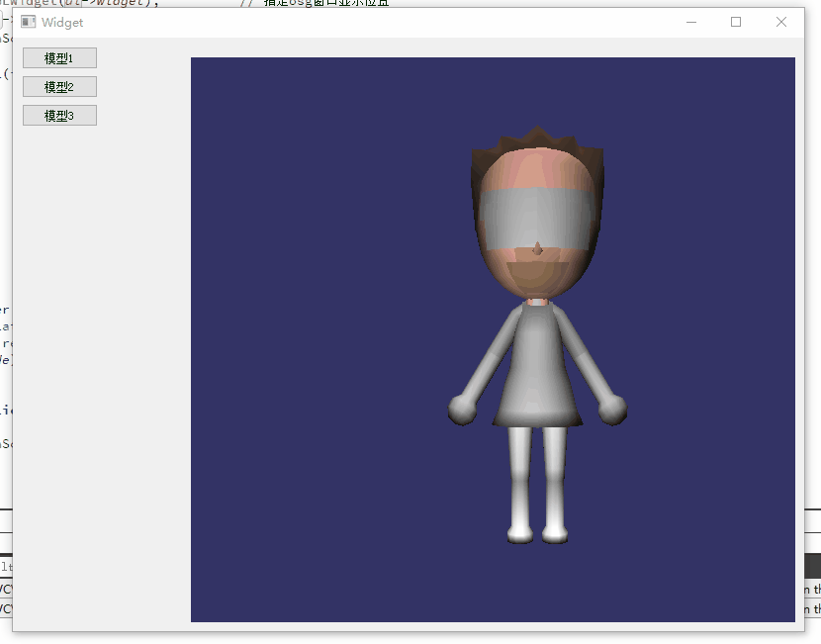This screenshot has height=644, width=821.
Task: Select the 模型2 button
Action: 59,87
